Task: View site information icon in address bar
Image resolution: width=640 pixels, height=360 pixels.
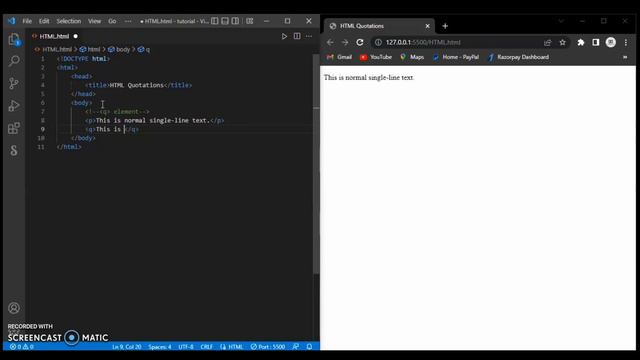Action: [x=378, y=42]
